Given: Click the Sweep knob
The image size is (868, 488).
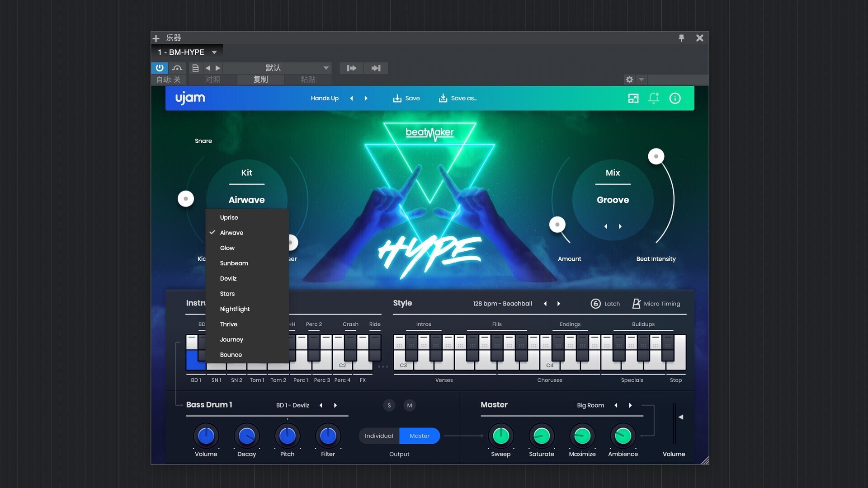Looking at the screenshot, I should [501, 436].
